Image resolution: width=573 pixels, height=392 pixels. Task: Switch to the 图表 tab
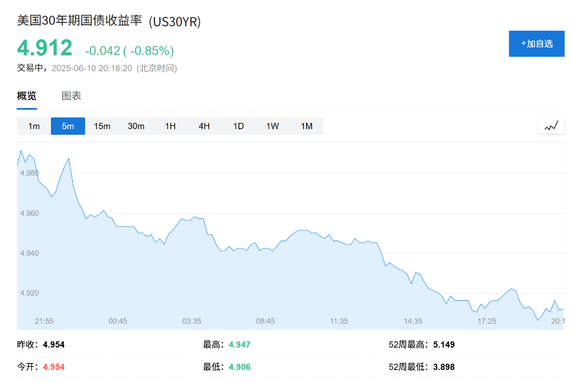[x=72, y=96]
